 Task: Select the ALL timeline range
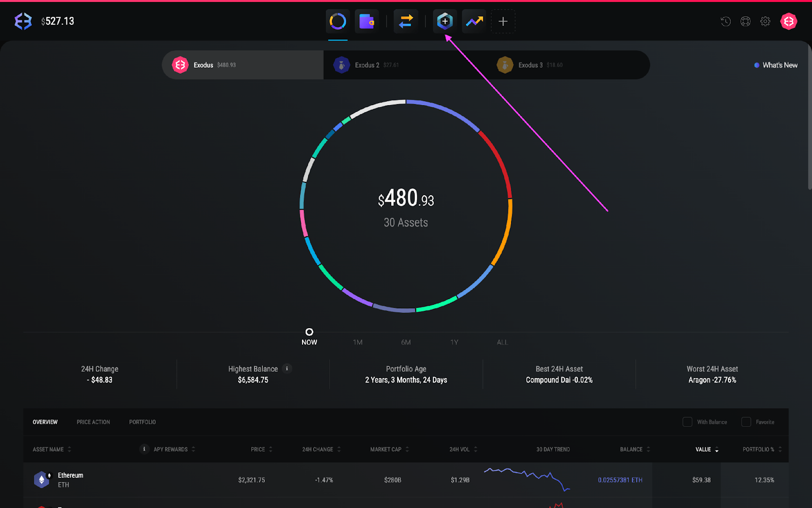point(502,342)
